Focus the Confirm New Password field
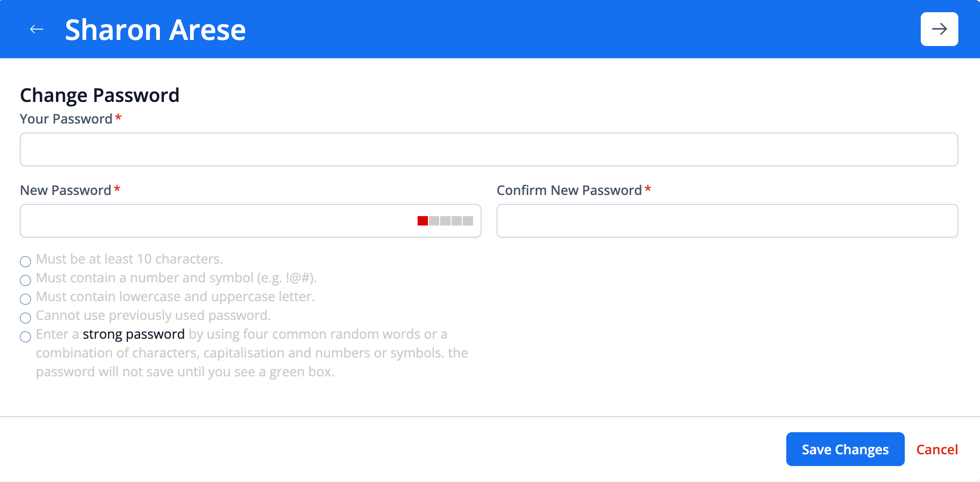Screen dimensions: 980x482 click(727, 221)
